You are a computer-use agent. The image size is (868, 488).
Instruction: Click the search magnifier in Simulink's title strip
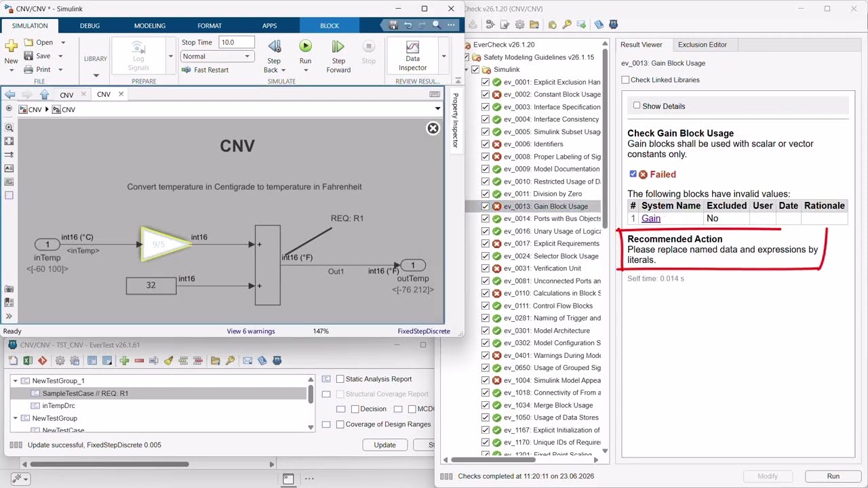436,25
